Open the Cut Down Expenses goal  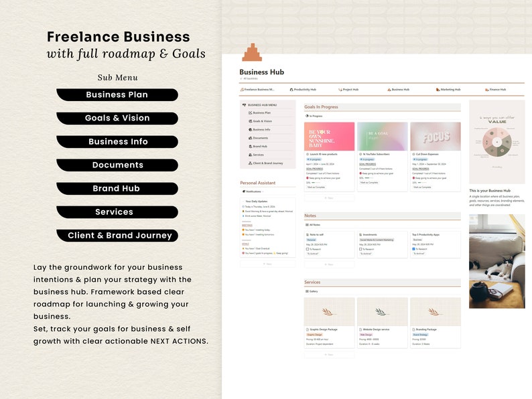425,154
